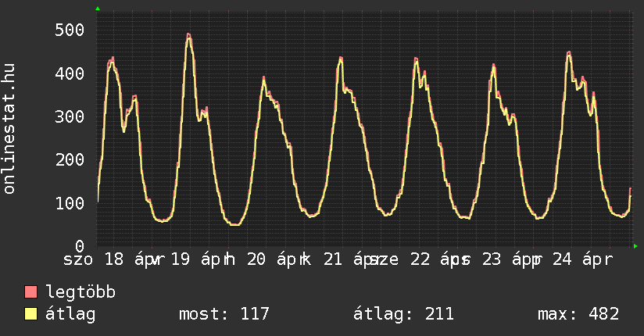Select the átlag legend label

70,314
